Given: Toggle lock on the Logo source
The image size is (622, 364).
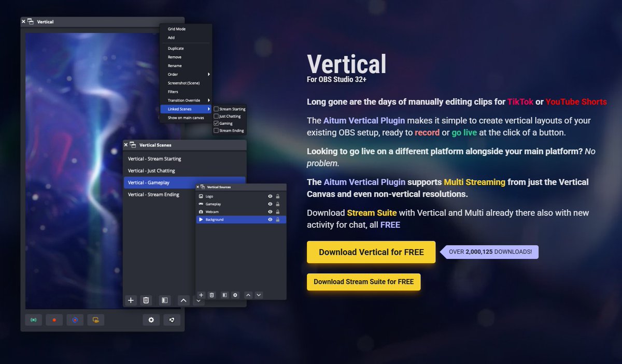Looking at the screenshot, I should pyautogui.click(x=278, y=197).
